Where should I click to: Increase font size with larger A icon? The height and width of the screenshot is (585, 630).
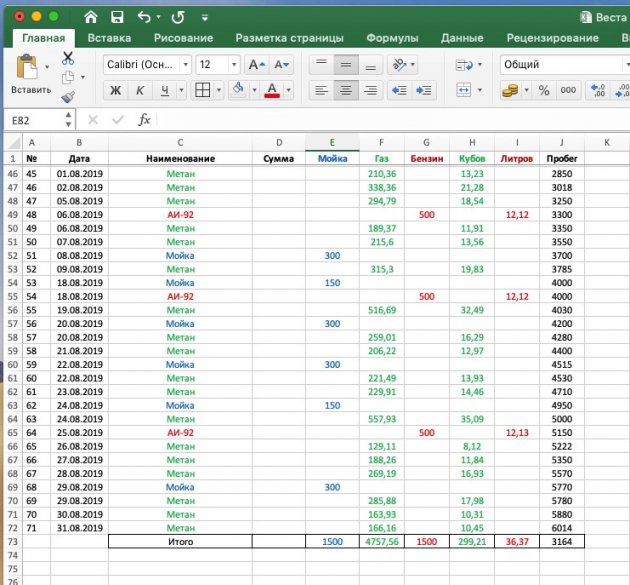coord(254,64)
